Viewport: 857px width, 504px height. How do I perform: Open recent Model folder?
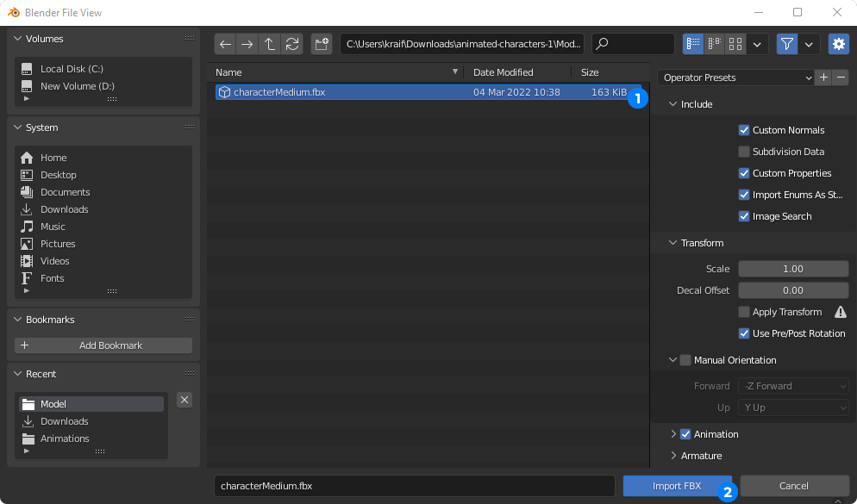91,404
